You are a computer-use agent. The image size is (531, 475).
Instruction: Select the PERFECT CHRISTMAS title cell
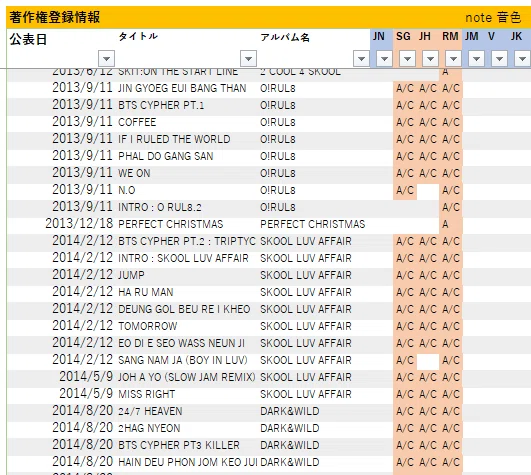[170, 224]
